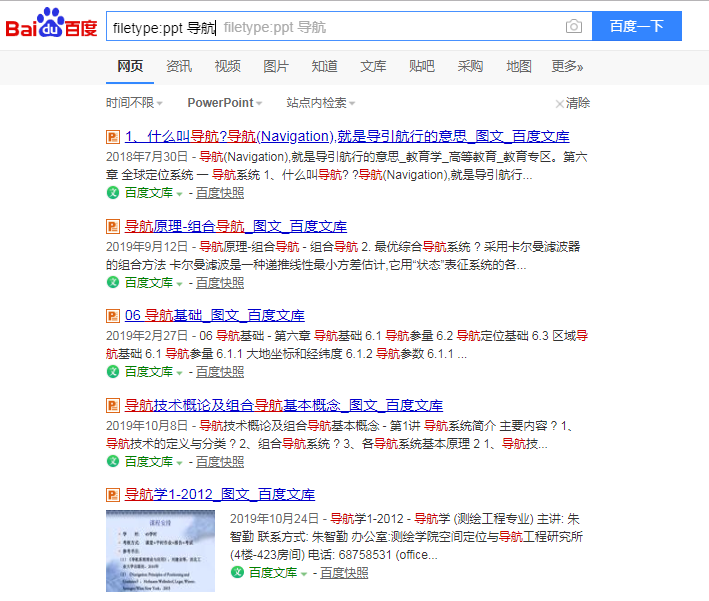Click green Baidu Wenku badge under first result
This screenshot has height=601, width=709.
(x=113, y=193)
